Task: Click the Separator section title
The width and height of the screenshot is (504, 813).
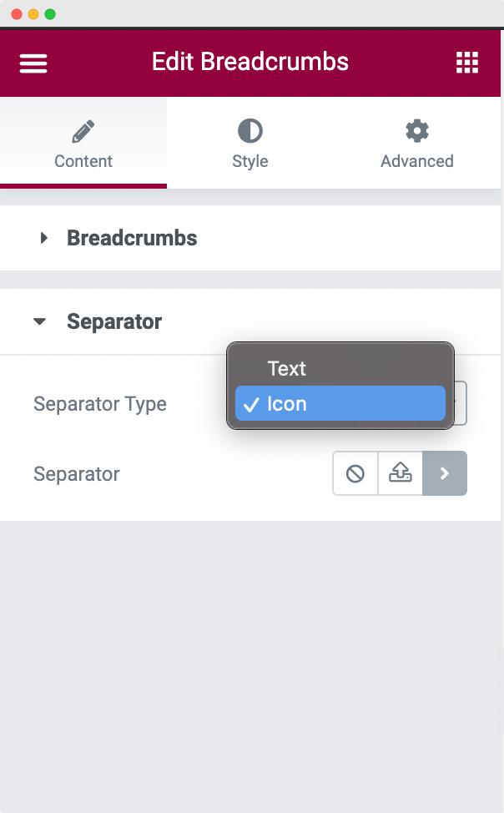Action: coord(114,321)
